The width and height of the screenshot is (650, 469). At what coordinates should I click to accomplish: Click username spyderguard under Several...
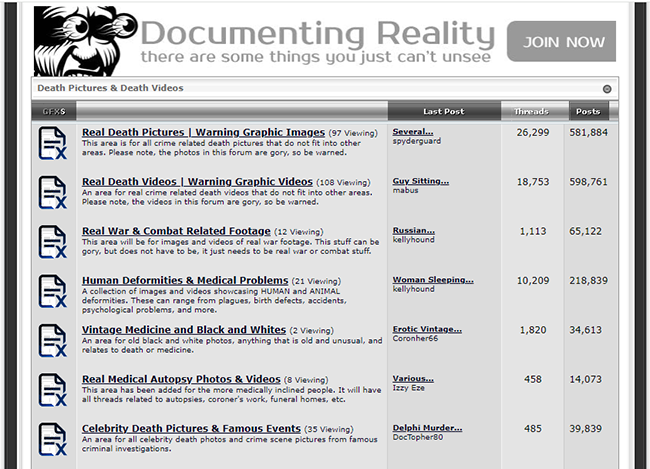[x=417, y=141]
